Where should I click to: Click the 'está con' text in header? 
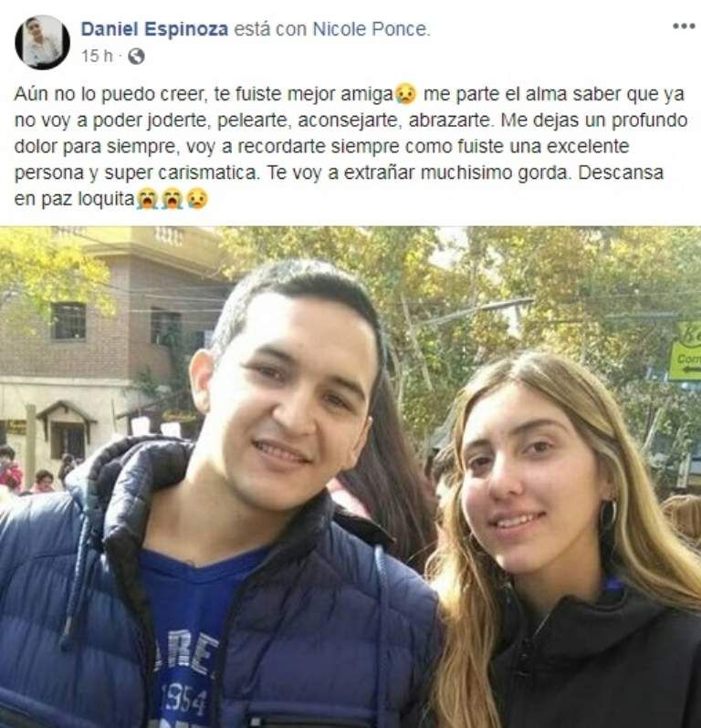tap(270, 29)
